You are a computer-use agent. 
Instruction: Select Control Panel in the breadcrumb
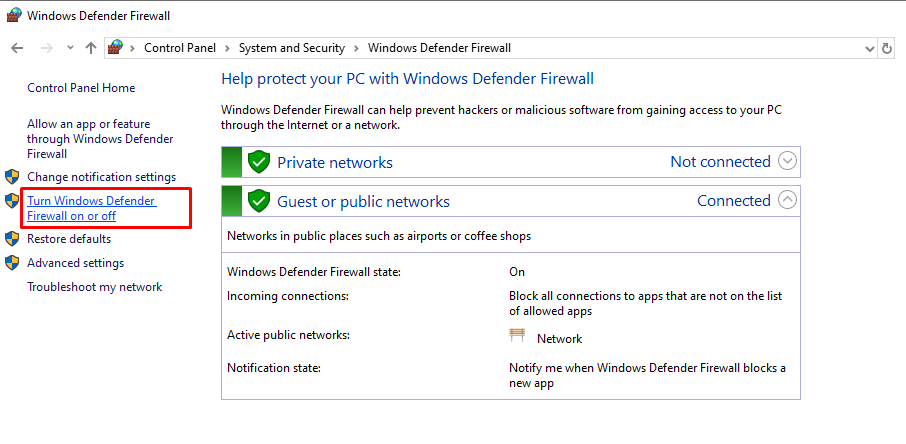tap(180, 48)
